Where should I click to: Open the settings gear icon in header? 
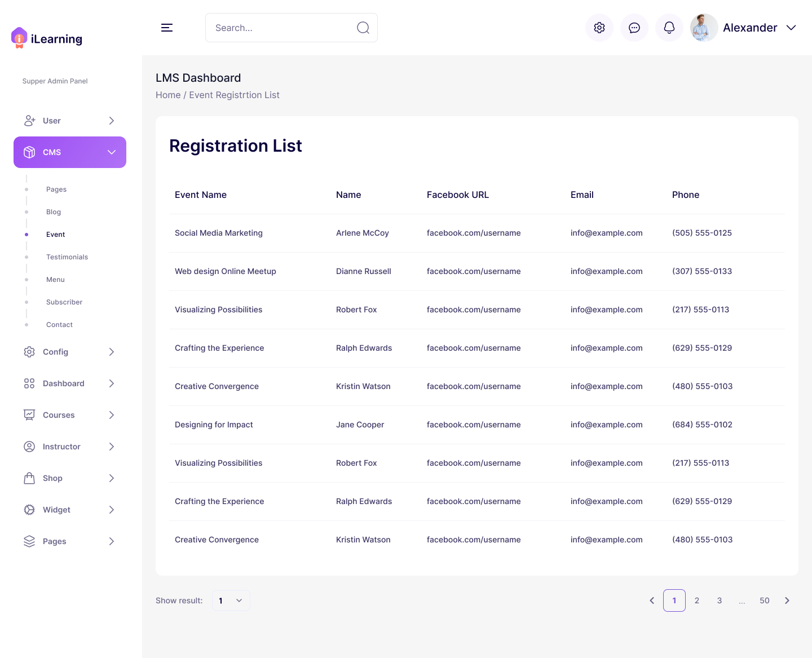pyautogui.click(x=599, y=27)
